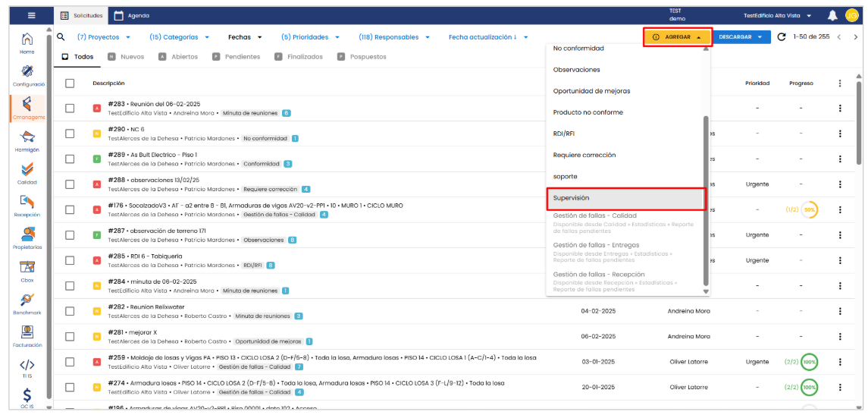
Task: Refresh the request list
Action: tap(782, 36)
